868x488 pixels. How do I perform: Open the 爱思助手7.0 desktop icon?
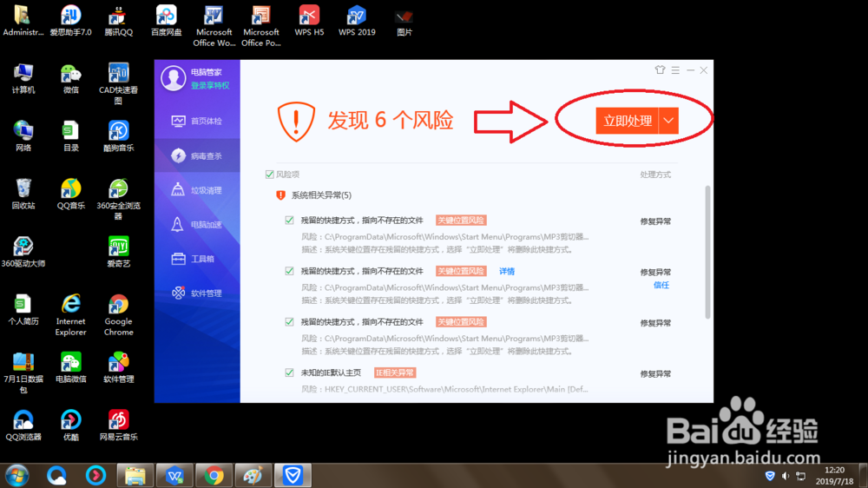[x=71, y=21]
